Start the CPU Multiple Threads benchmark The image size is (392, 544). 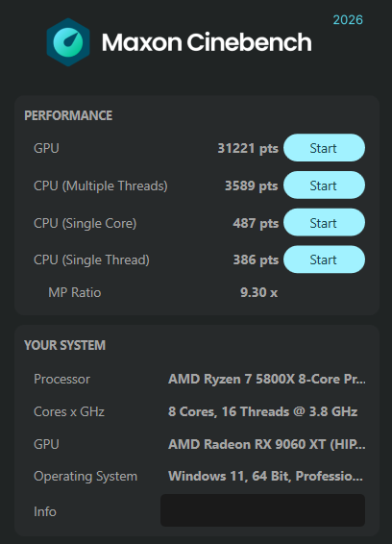[324, 185]
